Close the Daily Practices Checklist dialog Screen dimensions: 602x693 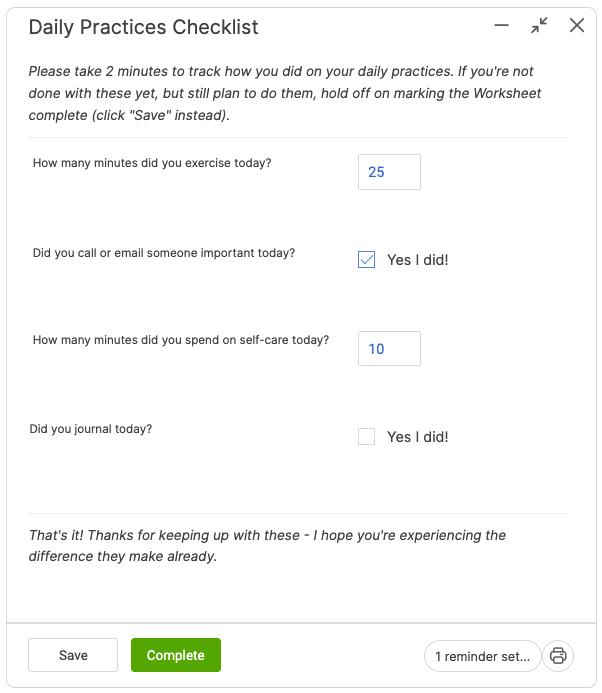click(x=577, y=26)
